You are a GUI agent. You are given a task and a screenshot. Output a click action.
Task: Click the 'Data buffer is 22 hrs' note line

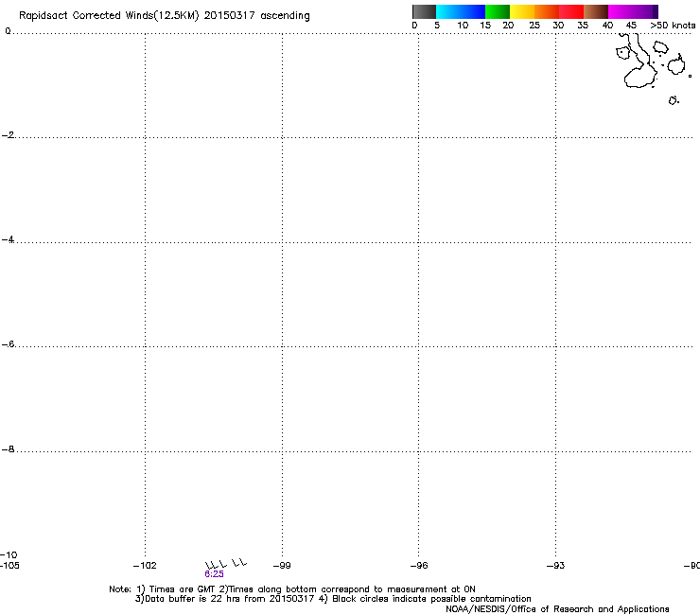[334, 599]
